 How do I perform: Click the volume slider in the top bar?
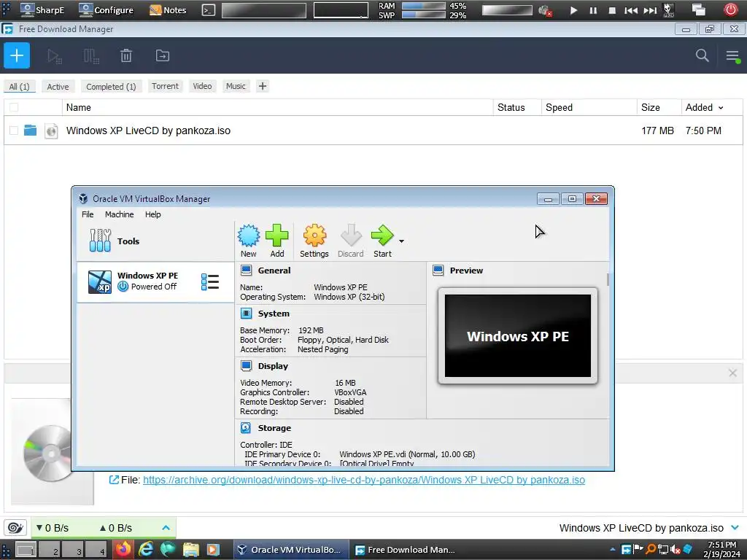click(507, 10)
